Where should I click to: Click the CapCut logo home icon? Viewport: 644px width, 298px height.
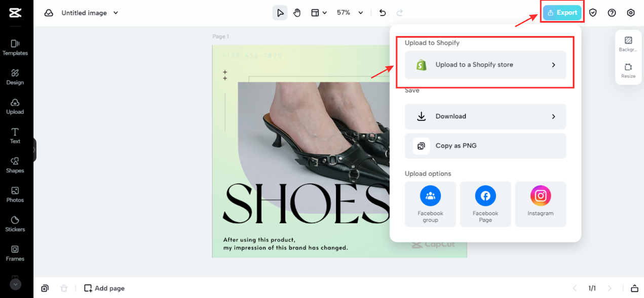[x=15, y=13]
